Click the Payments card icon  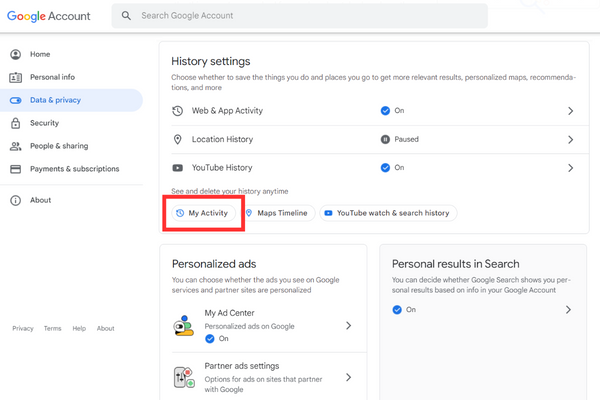[x=16, y=169]
